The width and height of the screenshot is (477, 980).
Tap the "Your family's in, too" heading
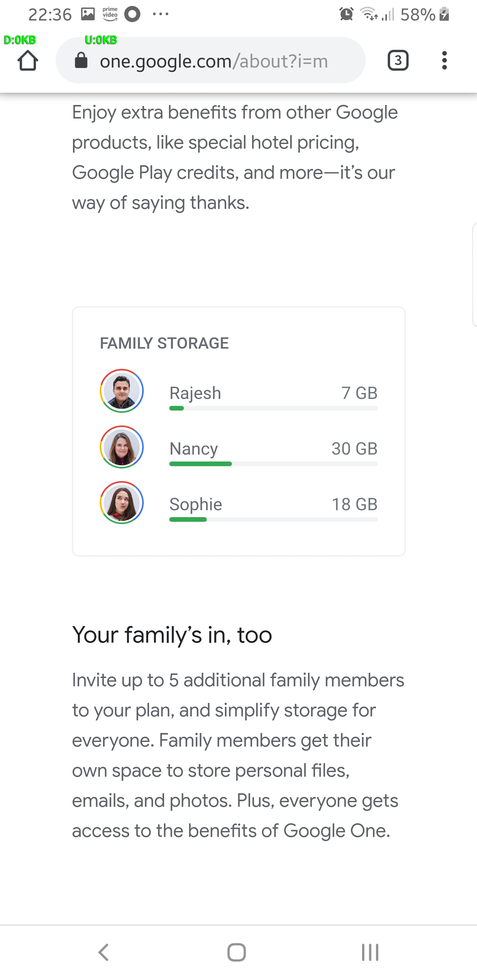coord(172,635)
